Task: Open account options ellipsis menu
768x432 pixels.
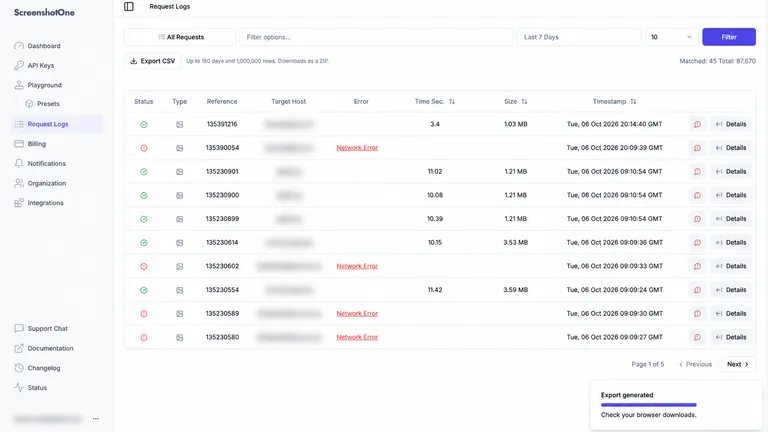Action: coord(96,419)
